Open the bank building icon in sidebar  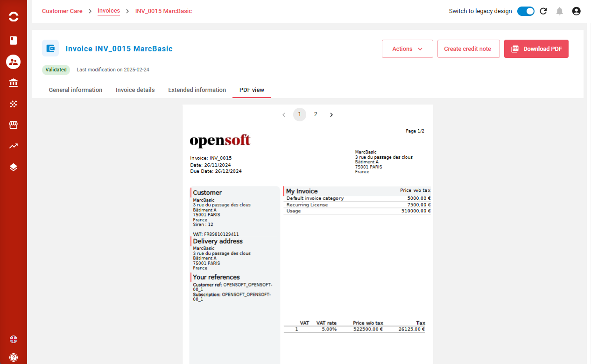coord(14,83)
